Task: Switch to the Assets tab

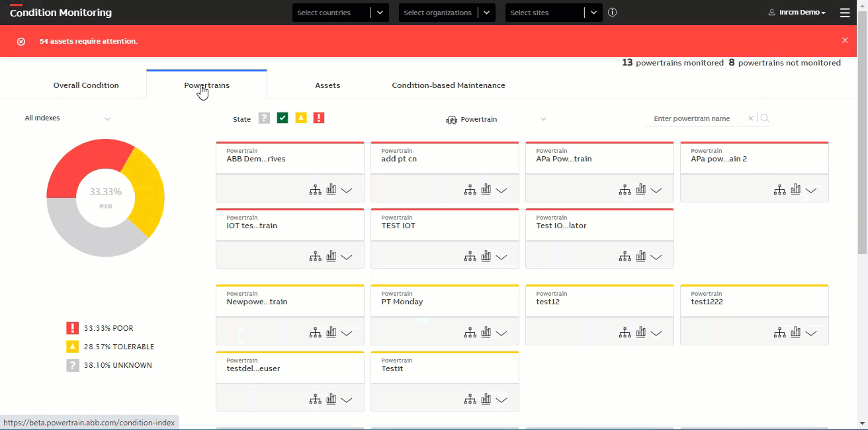Action: point(327,85)
